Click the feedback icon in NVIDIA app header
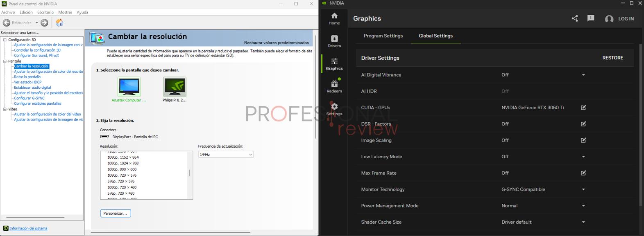Screen dimensions: 644x236 pos(591,18)
